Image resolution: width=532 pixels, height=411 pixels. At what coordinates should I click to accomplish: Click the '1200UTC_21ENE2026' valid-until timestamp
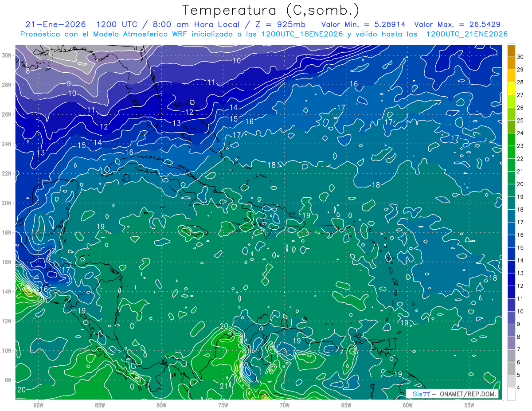[x=467, y=34]
